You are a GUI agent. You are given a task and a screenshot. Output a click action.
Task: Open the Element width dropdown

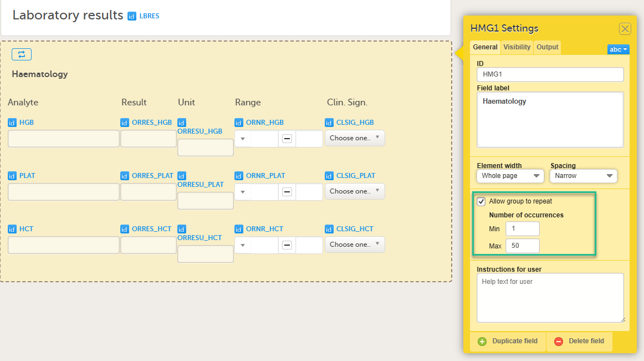(x=510, y=176)
